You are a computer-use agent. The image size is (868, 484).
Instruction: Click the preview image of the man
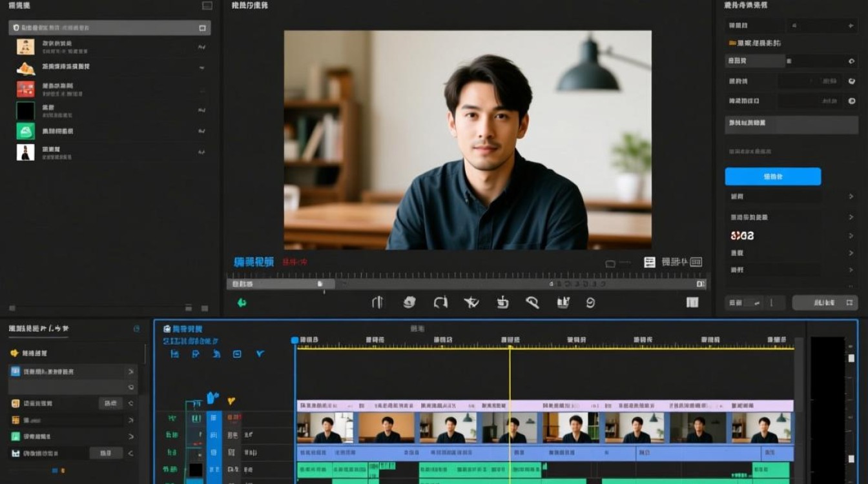(468, 140)
